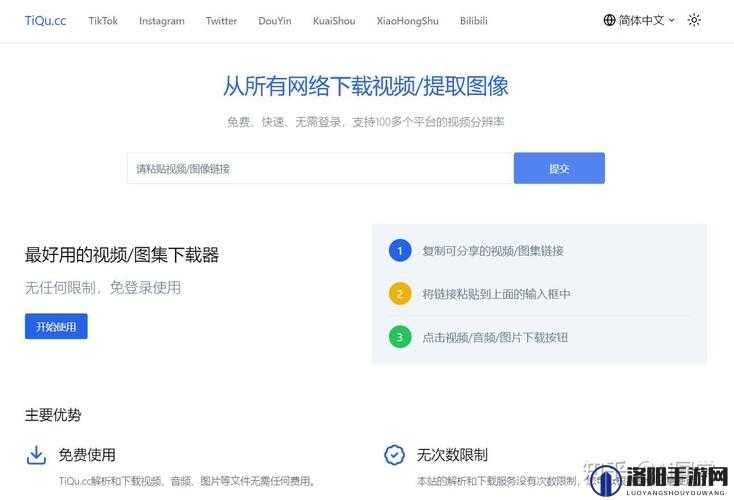The image size is (734, 500).
Task: Click the download icon beside 免费使用
Action: [x=36, y=455]
